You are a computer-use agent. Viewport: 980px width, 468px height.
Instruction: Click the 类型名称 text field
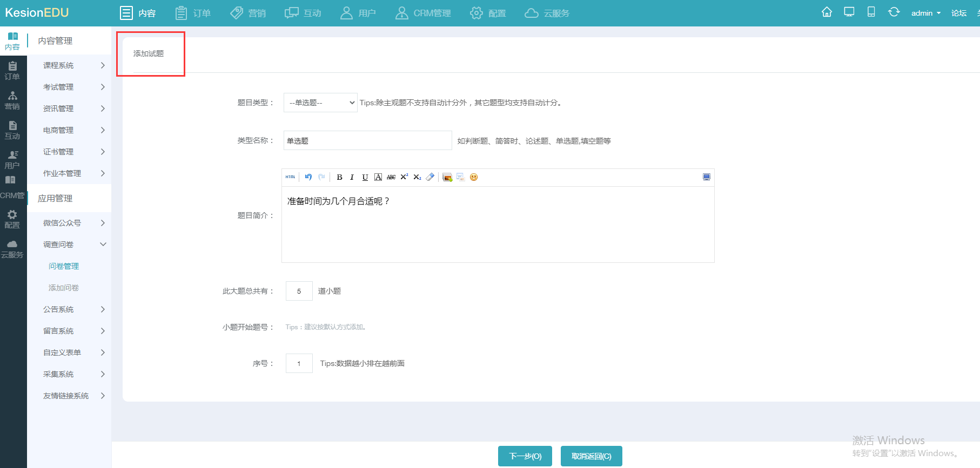[x=367, y=140]
